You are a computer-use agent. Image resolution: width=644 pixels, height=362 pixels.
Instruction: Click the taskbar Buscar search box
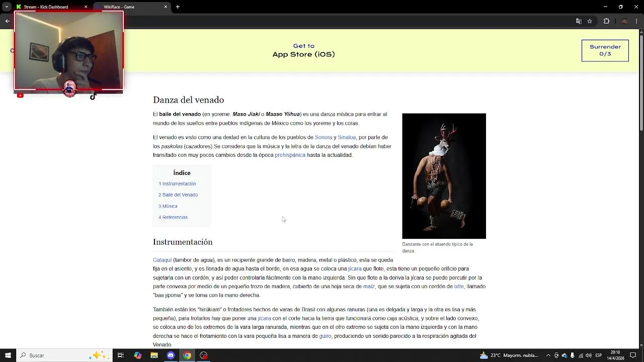[x=64, y=355]
